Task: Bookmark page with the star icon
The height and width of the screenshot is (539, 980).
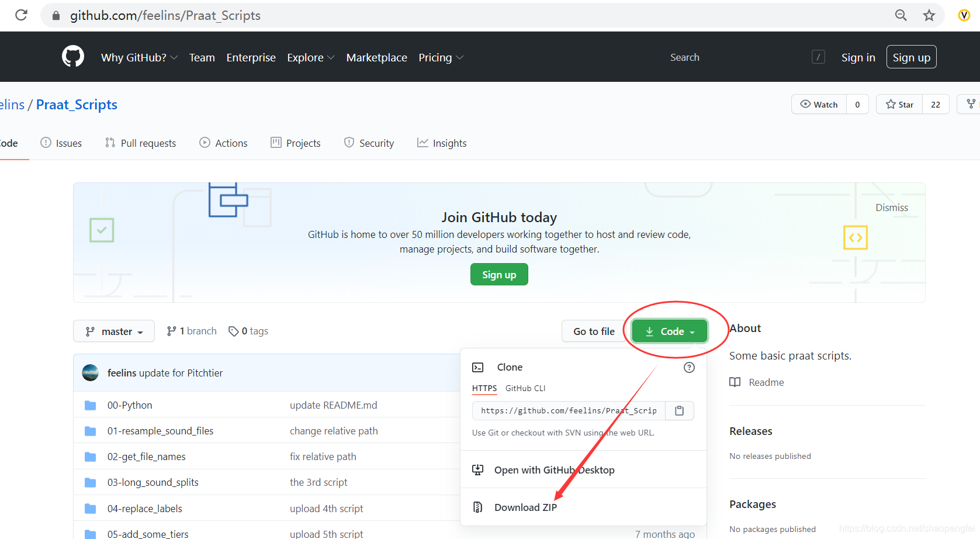Action: click(x=929, y=15)
